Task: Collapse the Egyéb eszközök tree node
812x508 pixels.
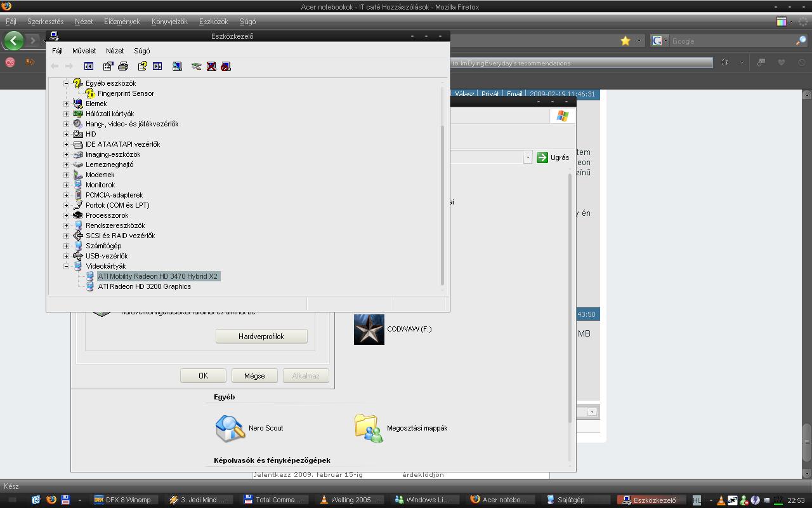Action: point(66,83)
